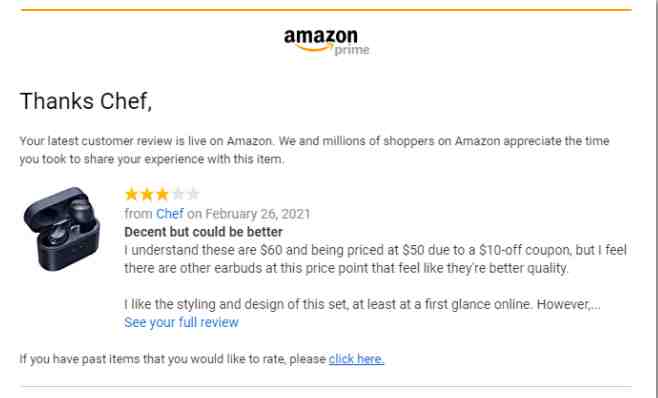Follow the 'click here.' link to rate past items
This screenshot has height=398, width=658.
tap(356, 359)
